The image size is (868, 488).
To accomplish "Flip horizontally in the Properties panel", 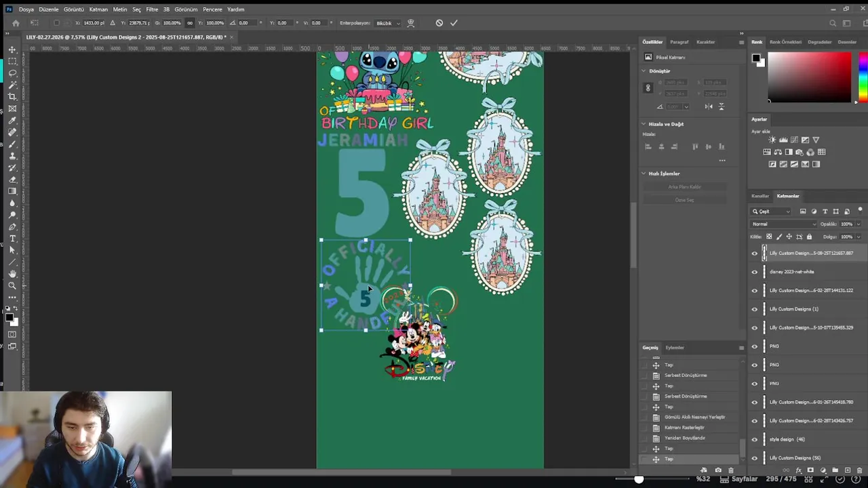I will [x=709, y=106].
